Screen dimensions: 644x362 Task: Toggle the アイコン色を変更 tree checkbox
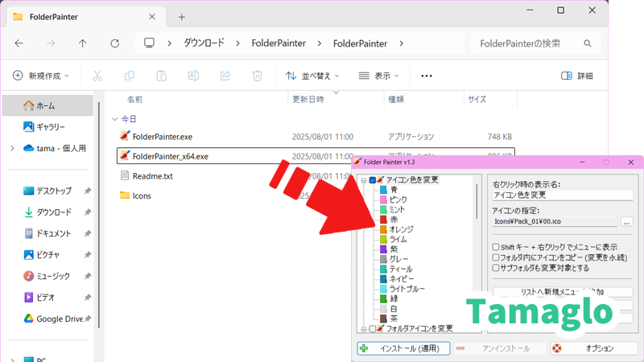[373, 180]
